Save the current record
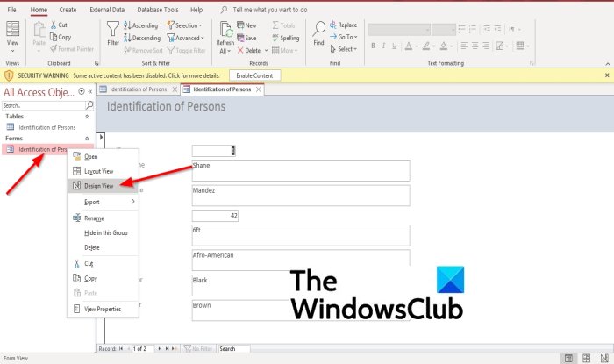This screenshot has width=614, height=364. click(x=246, y=38)
